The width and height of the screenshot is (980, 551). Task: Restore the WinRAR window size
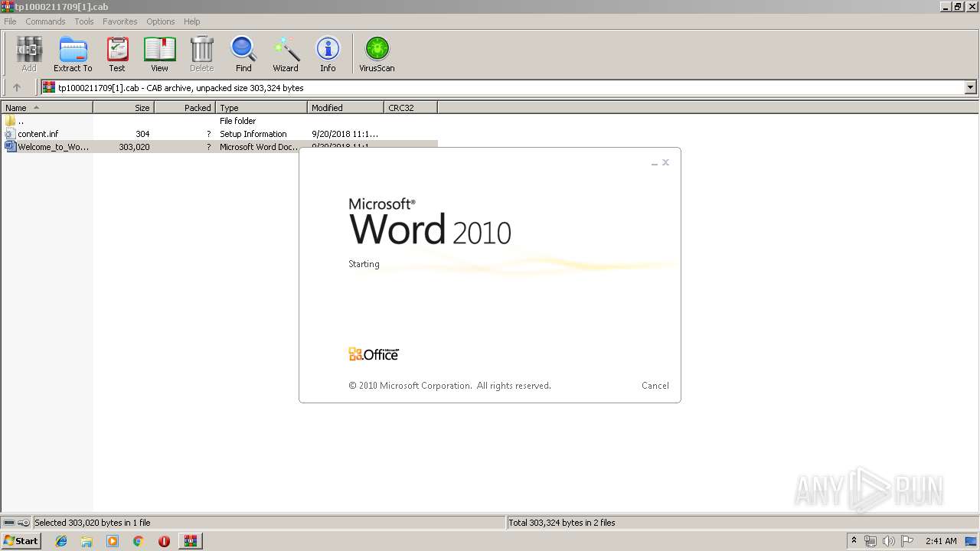(958, 6)
